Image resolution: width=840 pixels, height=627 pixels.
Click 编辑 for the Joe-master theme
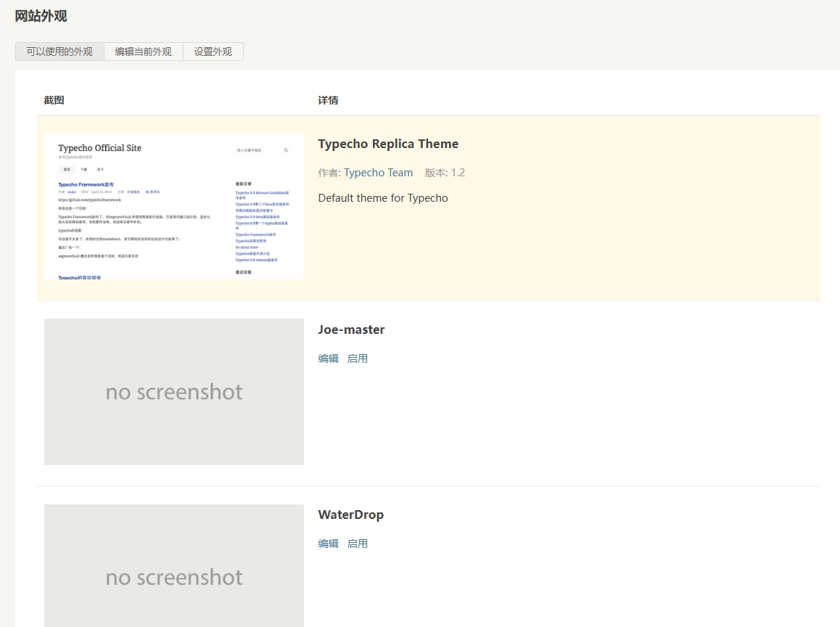tap(329, 358)
